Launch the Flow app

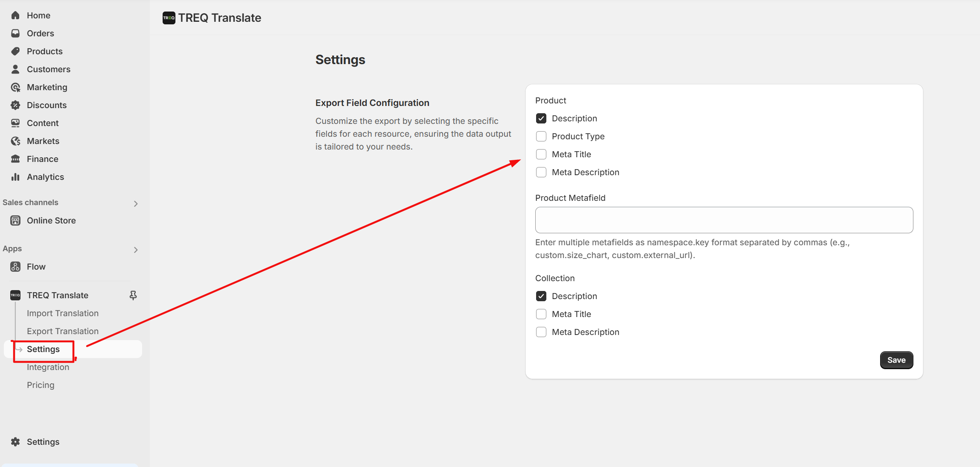pyautogui.click(x=36, y=267)
